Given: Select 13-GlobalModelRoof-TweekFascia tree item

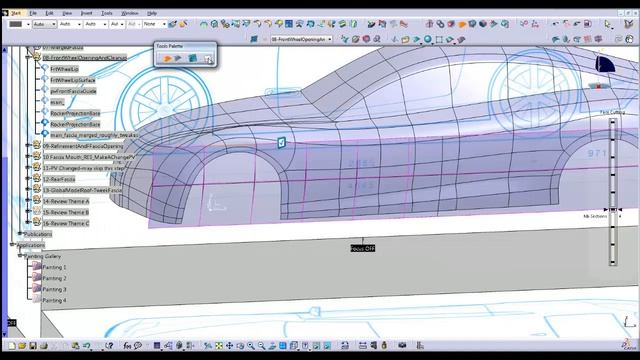Looking at the screenshot, I should pyautogui.click(x=82, y=190).
